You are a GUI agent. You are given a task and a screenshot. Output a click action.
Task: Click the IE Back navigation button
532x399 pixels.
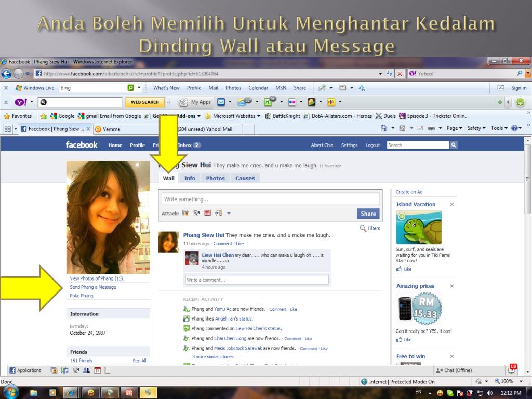click(6, 74)
